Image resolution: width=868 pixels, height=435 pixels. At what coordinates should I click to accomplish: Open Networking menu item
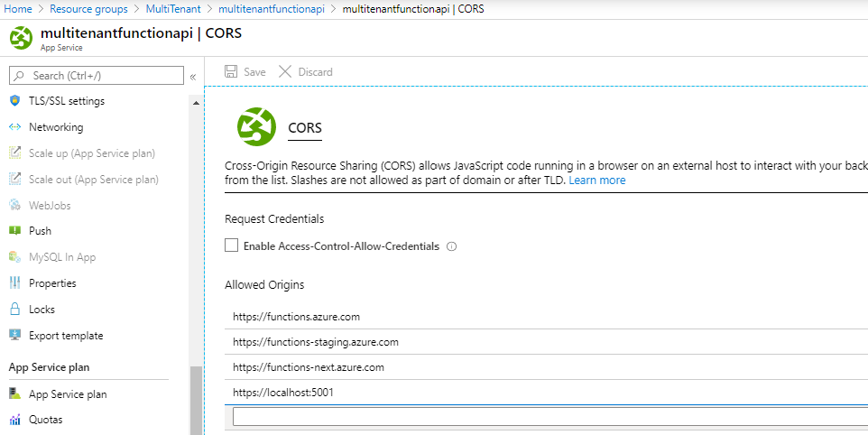point(56,126)
